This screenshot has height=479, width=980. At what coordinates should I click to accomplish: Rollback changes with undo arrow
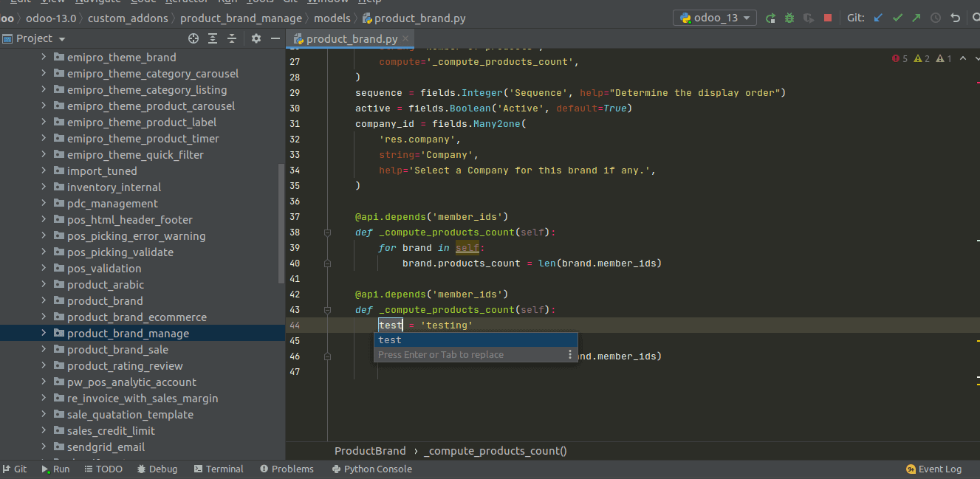(956, 18)
